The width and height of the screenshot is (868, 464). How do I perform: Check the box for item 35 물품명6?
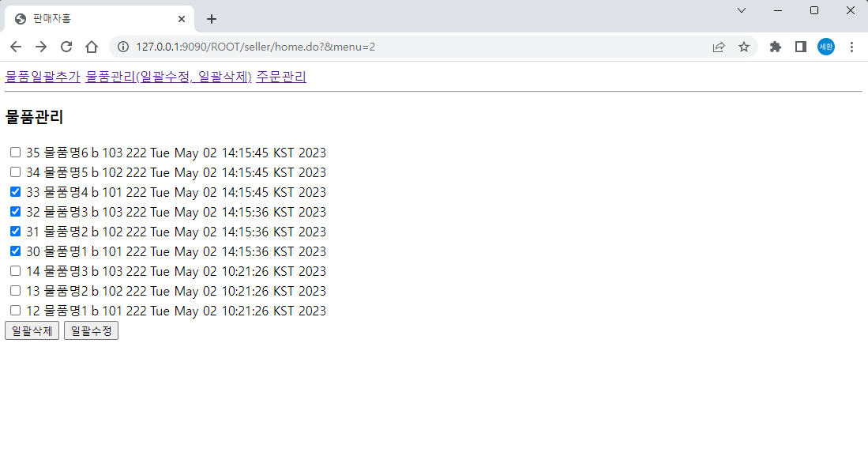pyautogui.click(x=16, y=153)
